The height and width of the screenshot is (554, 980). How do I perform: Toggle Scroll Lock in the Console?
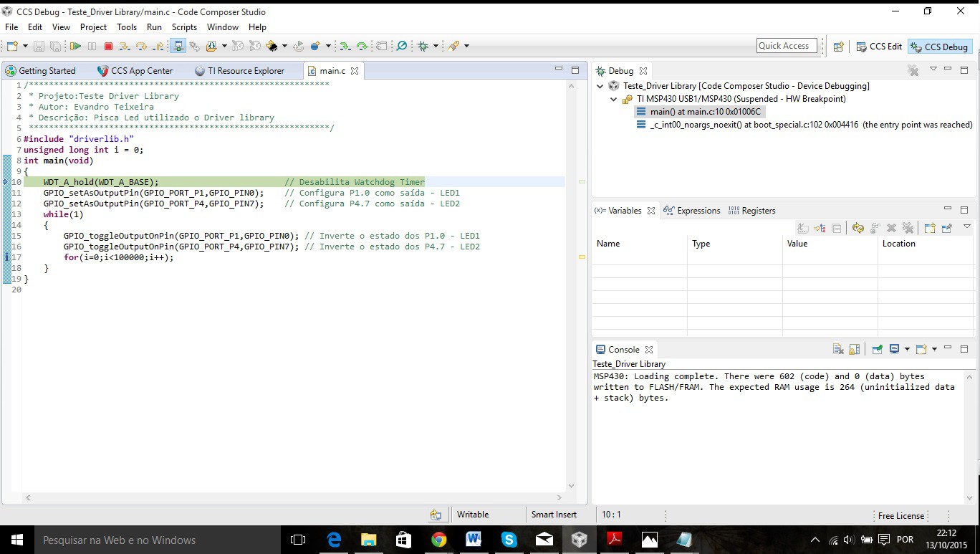click(x=854, y=349)
